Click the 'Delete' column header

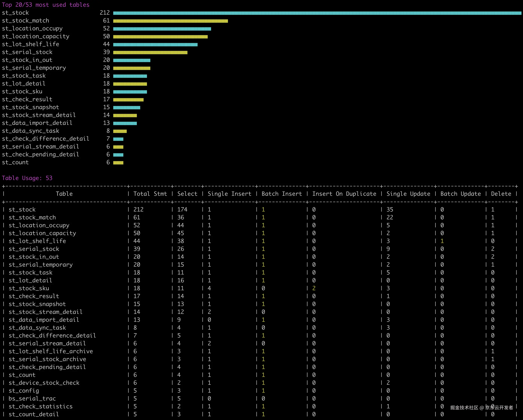coord(501,194)
